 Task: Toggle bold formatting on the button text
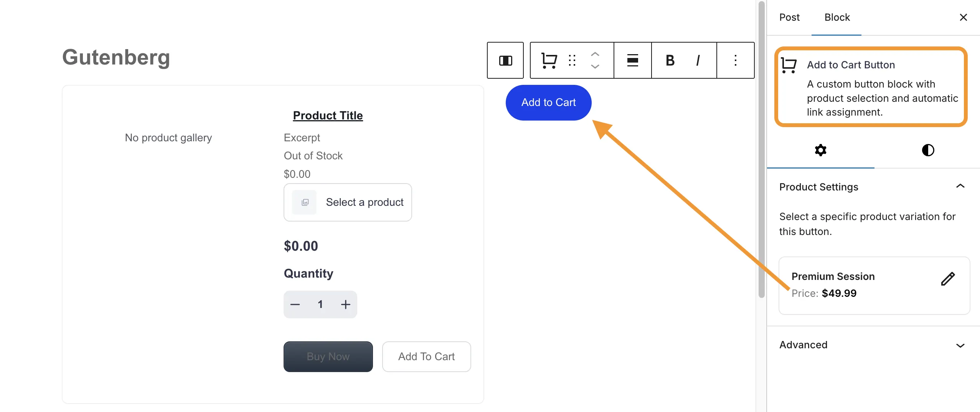pyautogui.click(x=669, y=60)
